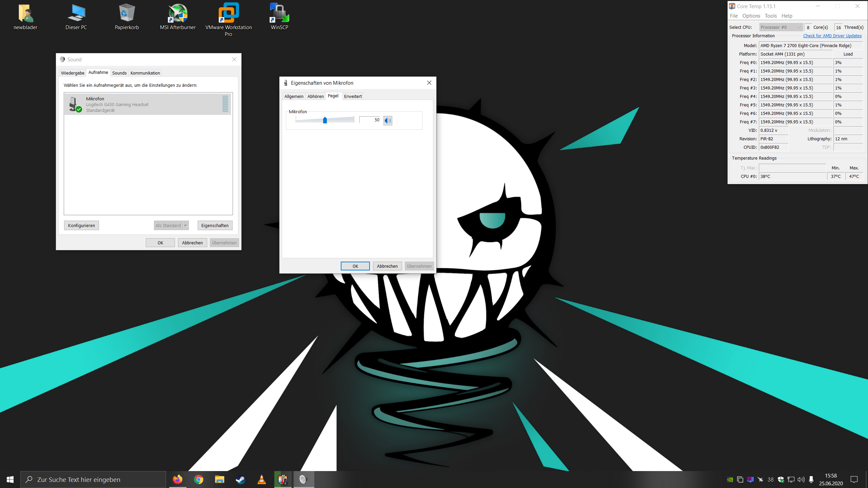The height and width of the screenshot is (488, 868).
Task: Launch Steam from the taskbar
Action: 241,480
